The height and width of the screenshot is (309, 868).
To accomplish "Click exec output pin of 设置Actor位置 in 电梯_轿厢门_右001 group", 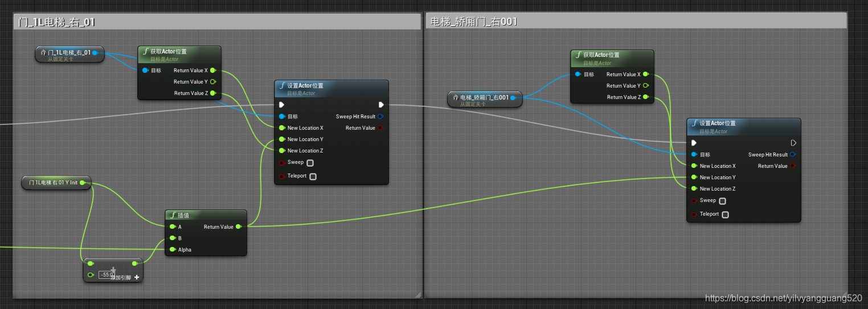I will pos(794,143).
